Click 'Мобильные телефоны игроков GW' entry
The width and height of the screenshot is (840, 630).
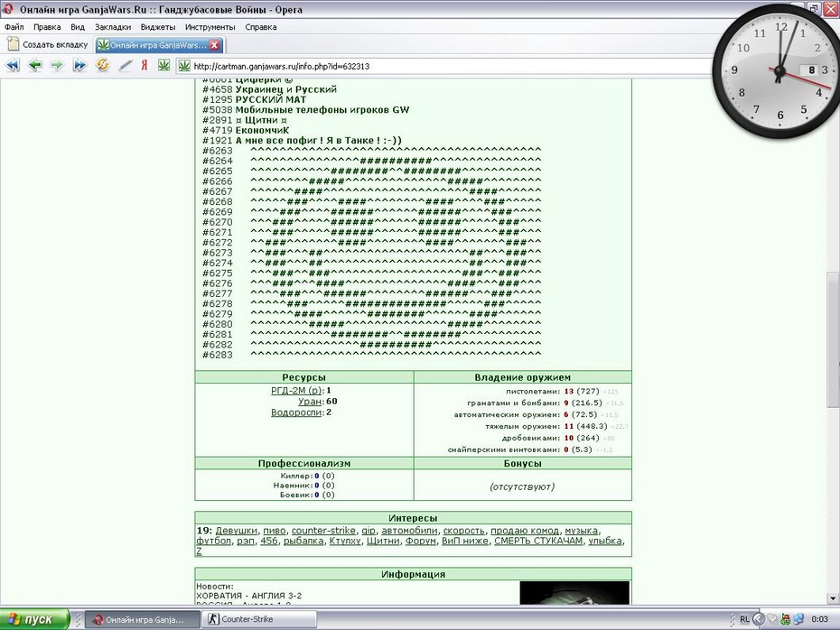322,110
